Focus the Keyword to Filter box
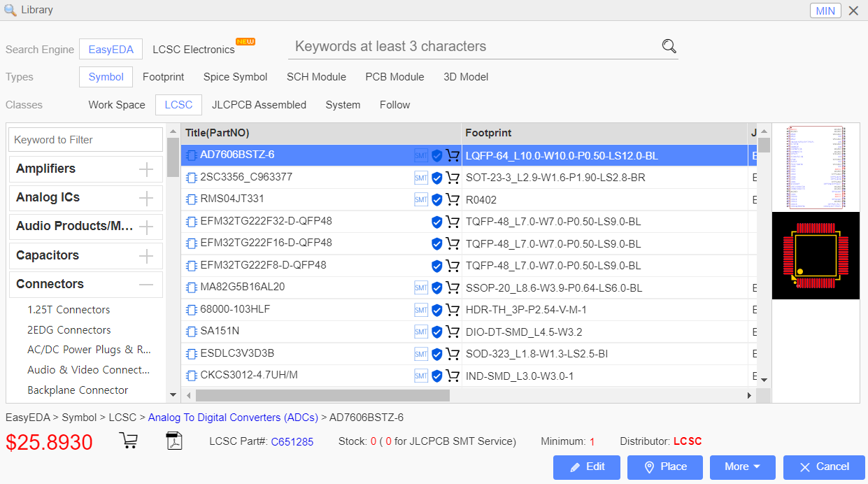Screen dimensions: 868x484 pos(86,140)
